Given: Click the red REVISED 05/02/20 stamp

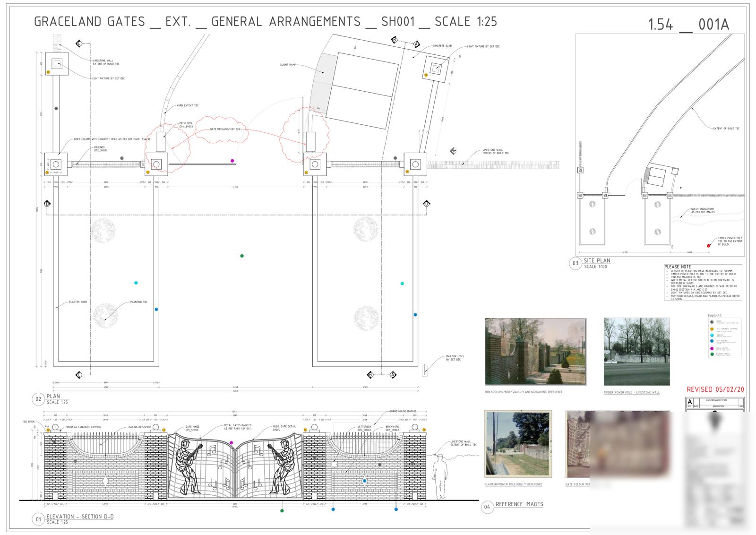Looking at the screenshot, I should point(715,389).
